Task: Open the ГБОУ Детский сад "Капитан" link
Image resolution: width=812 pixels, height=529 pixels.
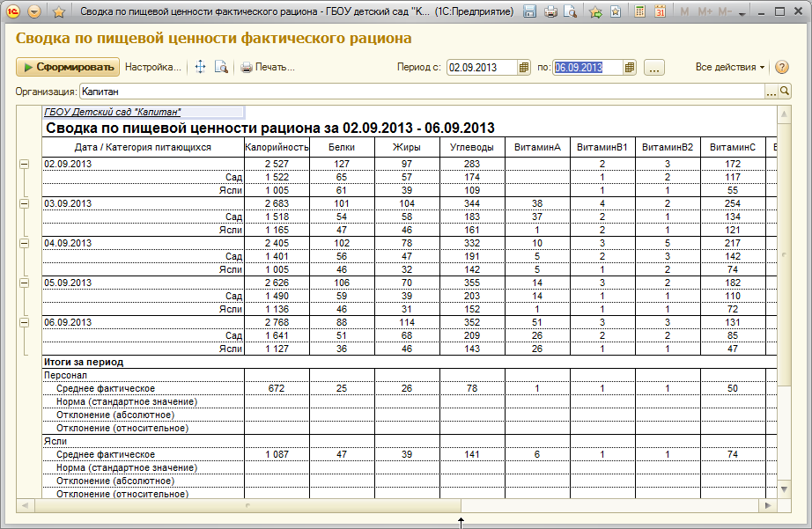Action: (113, 112)
